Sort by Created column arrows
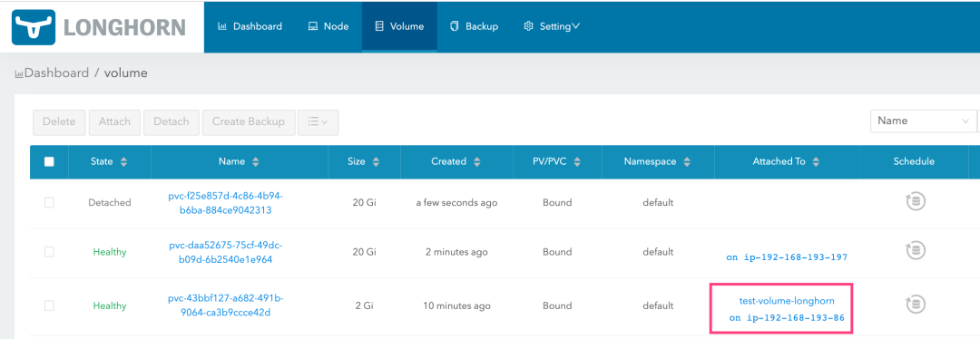Viewport: 980px width, 339px height. click(x=477, y=161)
